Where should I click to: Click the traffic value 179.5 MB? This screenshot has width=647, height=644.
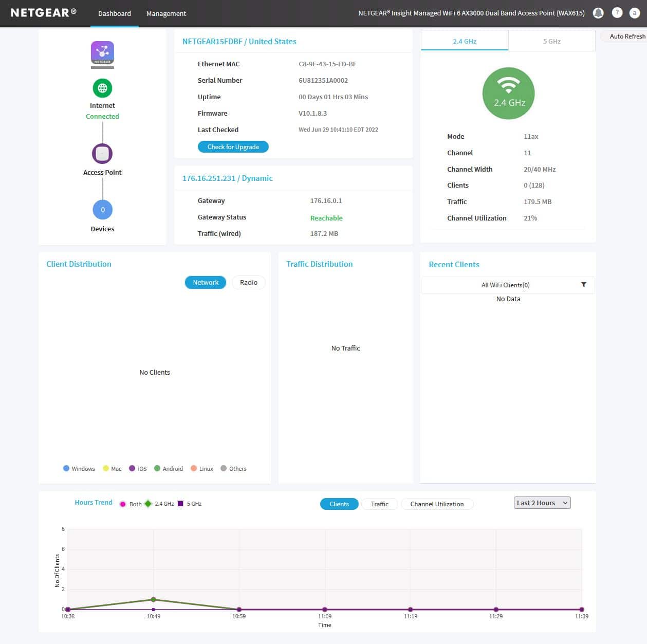538,202
